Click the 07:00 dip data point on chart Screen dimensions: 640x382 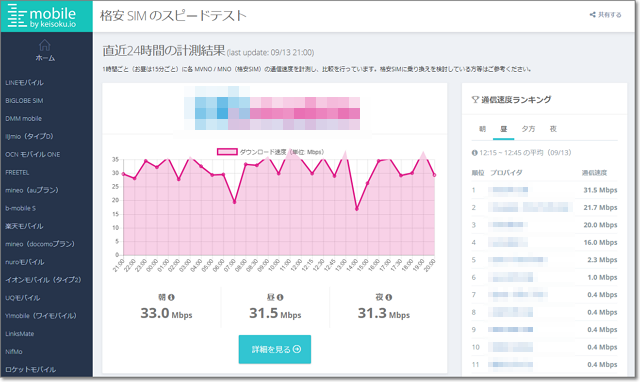point(234,202)
